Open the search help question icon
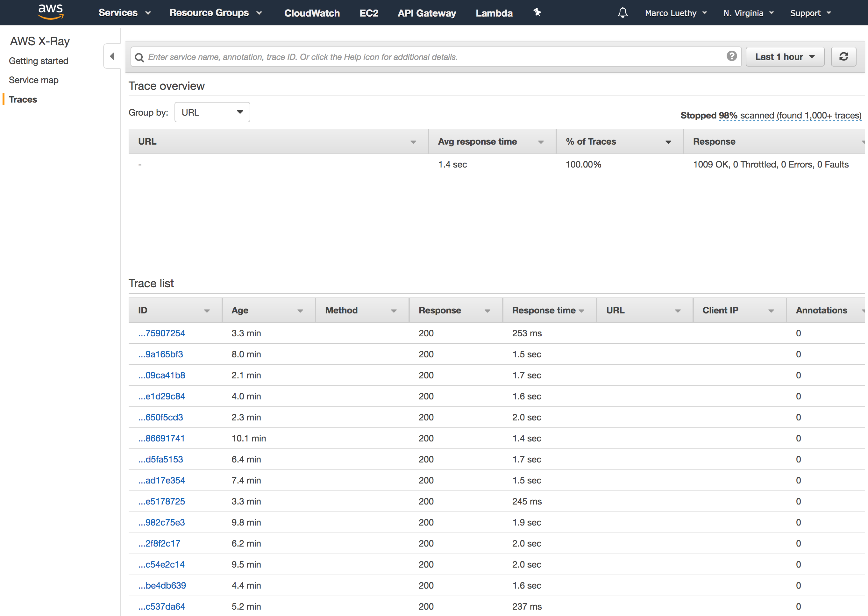 [x=731, y=56]
